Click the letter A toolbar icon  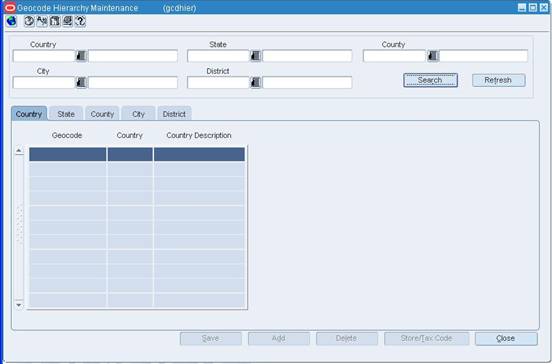42,21
